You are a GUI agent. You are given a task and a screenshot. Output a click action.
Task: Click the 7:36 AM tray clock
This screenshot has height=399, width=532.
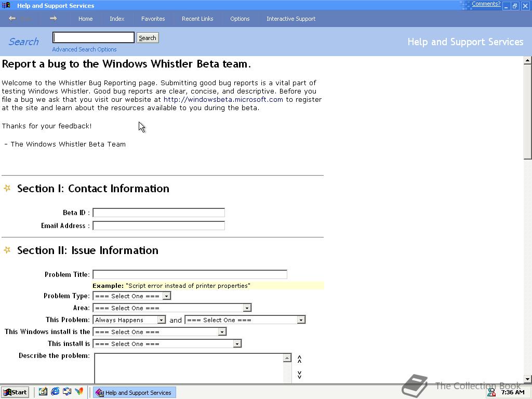click(513, 392)
